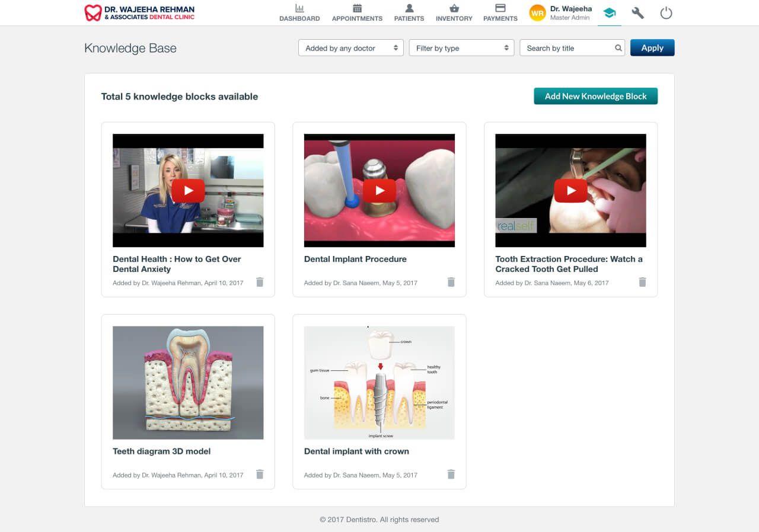Click the 'Knowledge Base' page heading

click(130, 48)
